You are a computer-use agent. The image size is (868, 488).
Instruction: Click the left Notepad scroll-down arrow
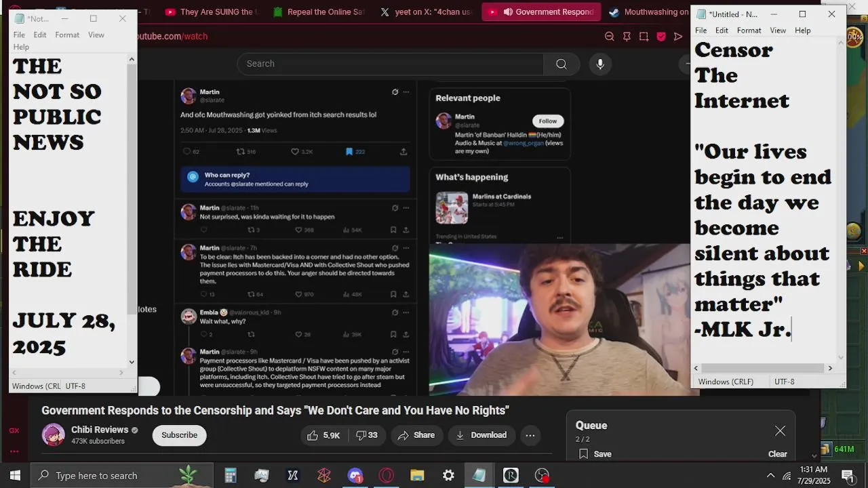(132, 362)
